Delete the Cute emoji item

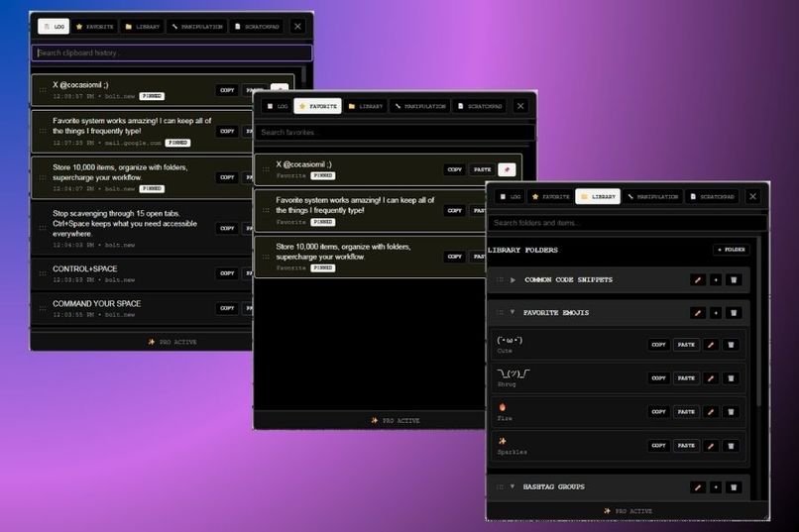[x=731, y=345]
